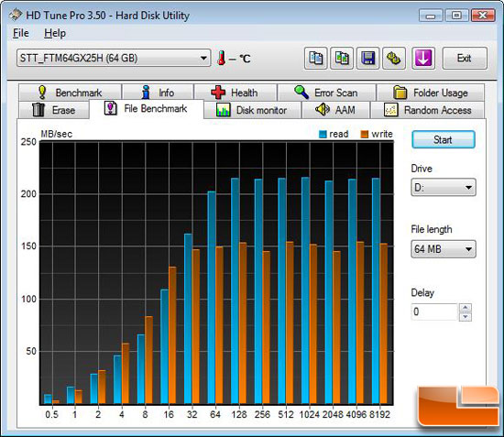504x437 pixels.
Task: Open the File menu
Action: pyautogui.click(x=21, y=33)
